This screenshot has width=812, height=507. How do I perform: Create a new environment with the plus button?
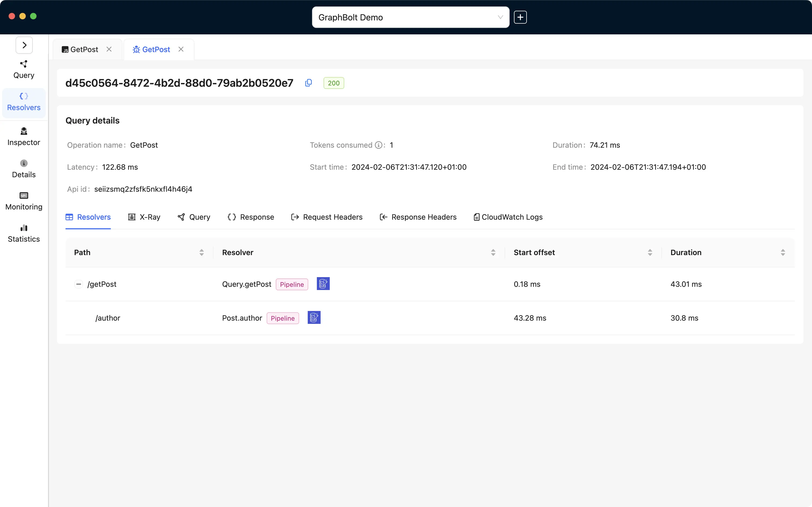pyautogui.click(x=520, y=17)
